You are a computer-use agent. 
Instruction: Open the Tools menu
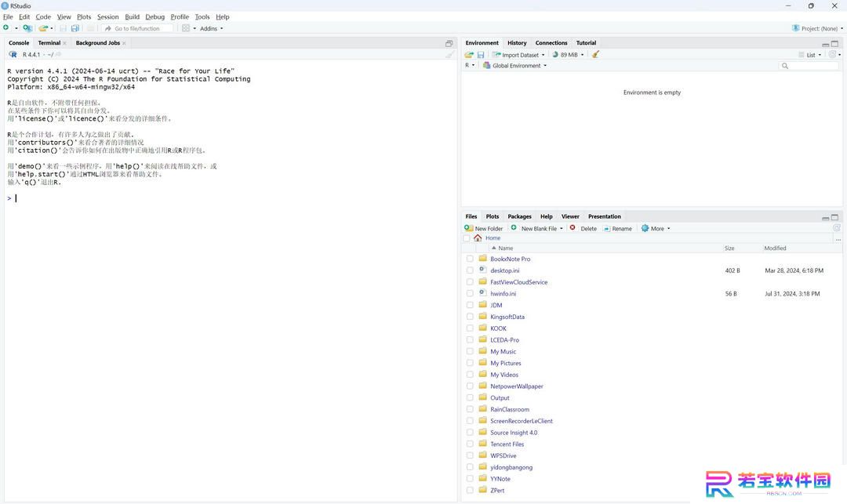[x=202, y=16]
